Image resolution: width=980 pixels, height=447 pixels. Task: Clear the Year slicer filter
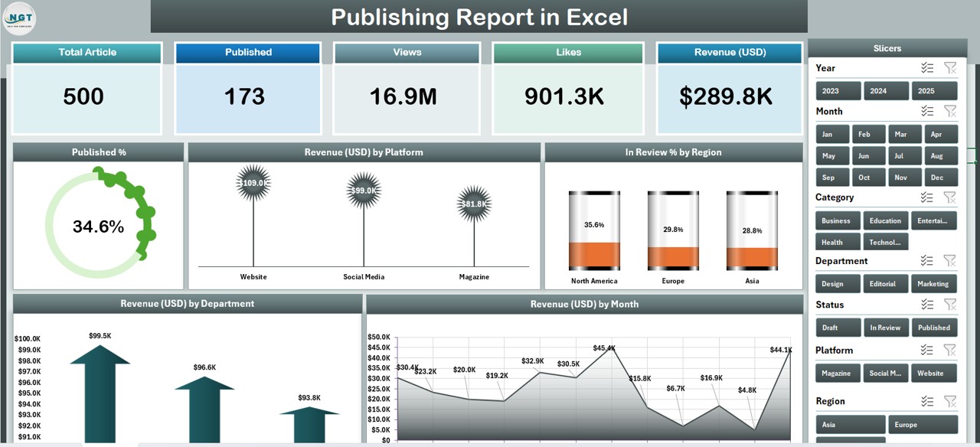(x=950, y=68)
